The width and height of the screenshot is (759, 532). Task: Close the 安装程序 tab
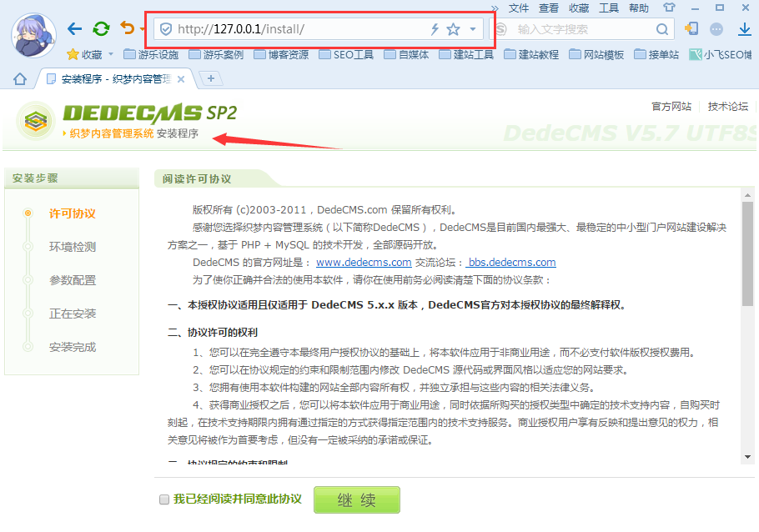(181, 79)
